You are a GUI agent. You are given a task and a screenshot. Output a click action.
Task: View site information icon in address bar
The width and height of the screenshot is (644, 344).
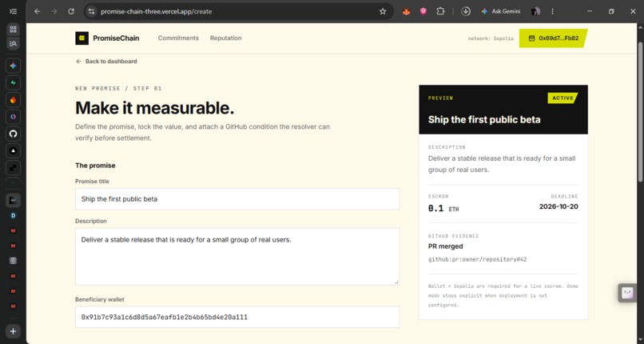pos(92,11)
